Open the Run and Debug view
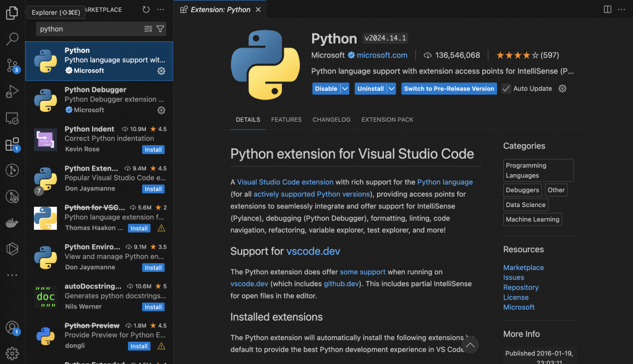The width and height of the screenshot is (633, 364). click(12, 92)
